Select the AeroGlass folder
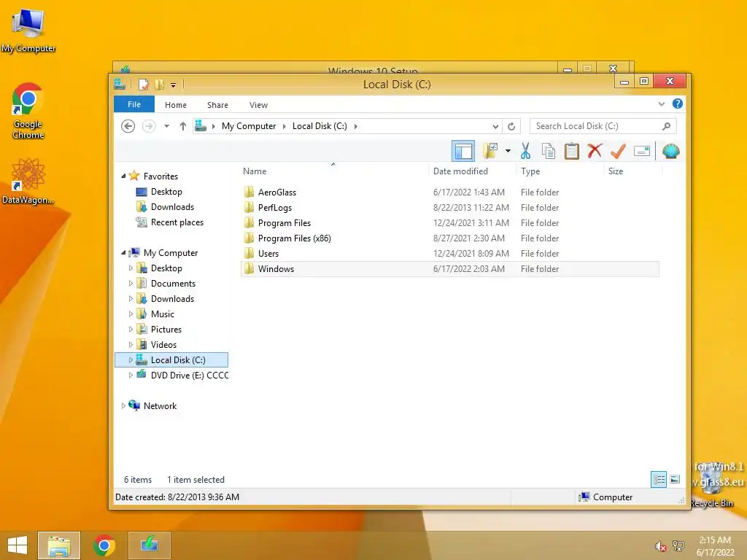This screenshot has width=747, height=560. click(x=276, y=192)
